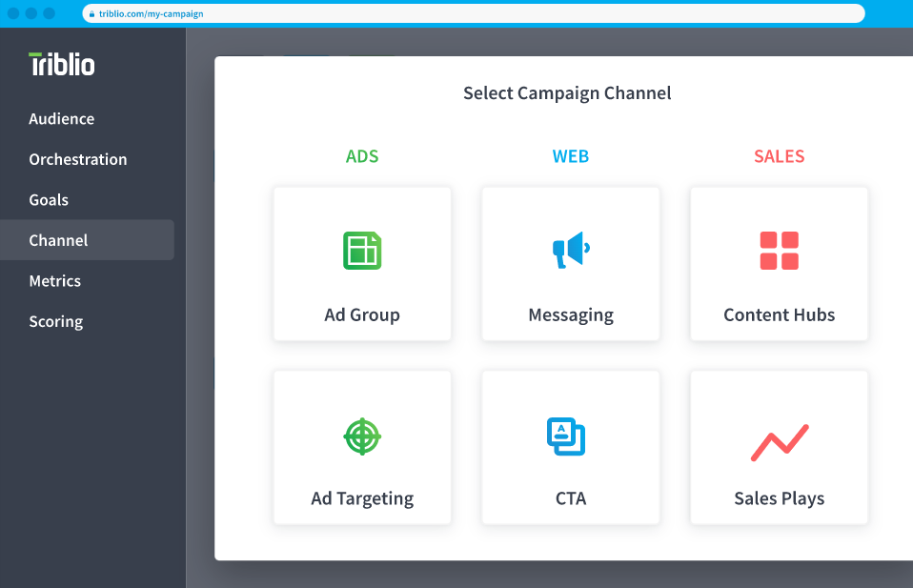
Task: Click the green Ad Group grid icon
Action: point(362,251)
